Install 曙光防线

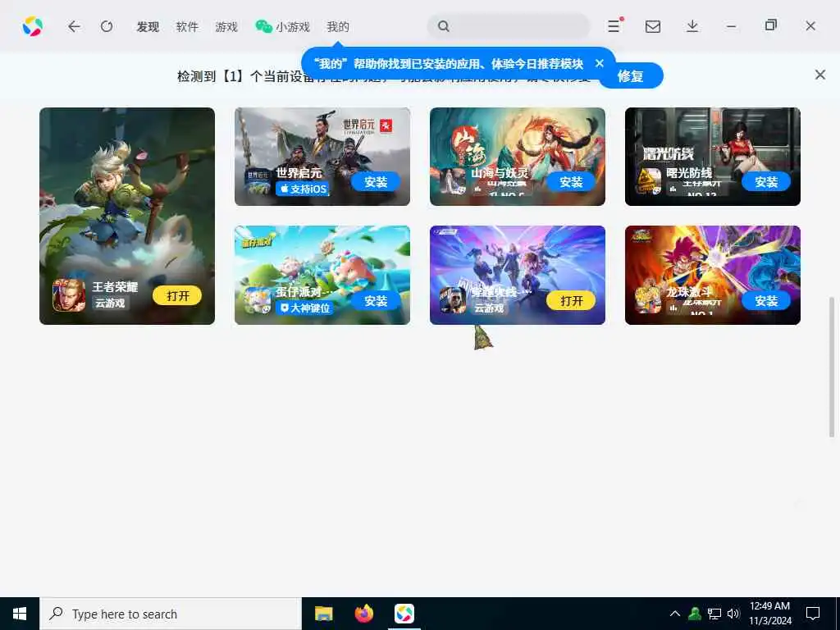pyautogui.click(x=766, y=182)
